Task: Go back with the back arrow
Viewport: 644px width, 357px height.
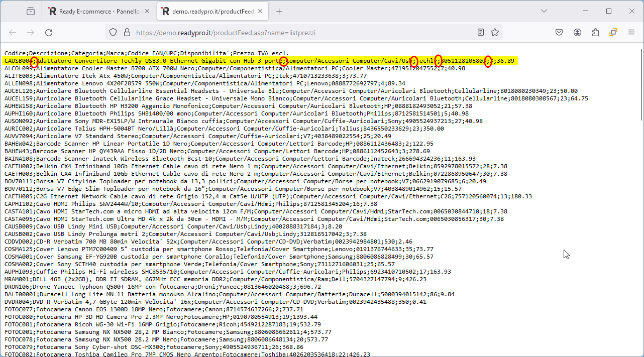Action: tap(13, 33)
